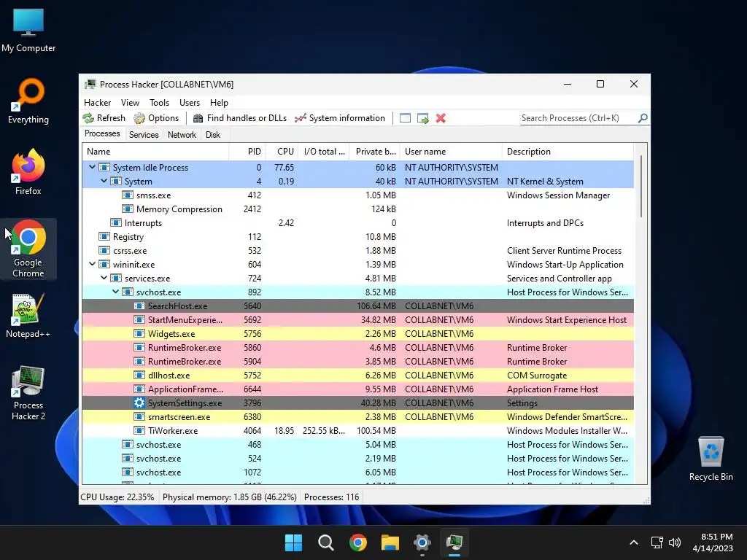Select the Recycle Bin desktop icon
Viewport: 747px width, 560px height.
711,459
